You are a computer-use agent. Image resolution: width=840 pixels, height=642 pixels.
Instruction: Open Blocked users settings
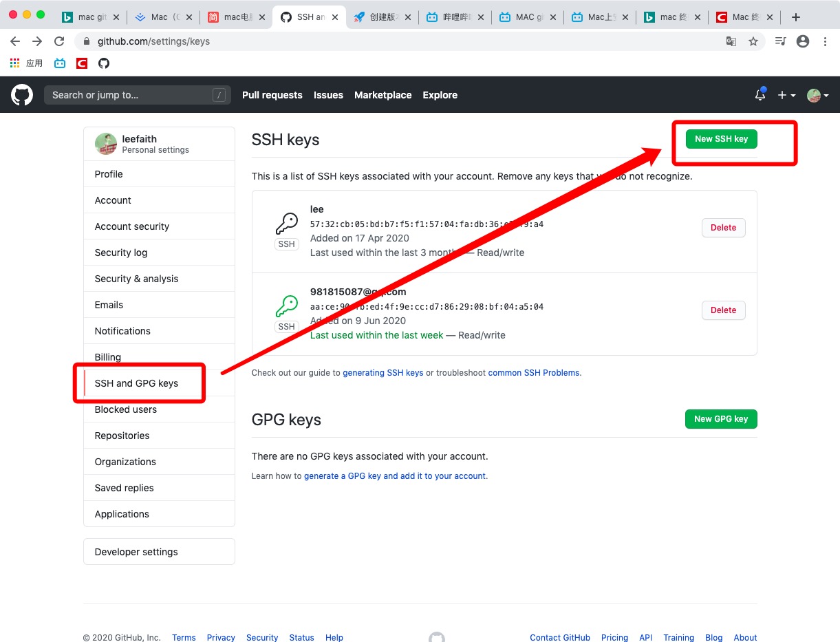click(159, 409)
